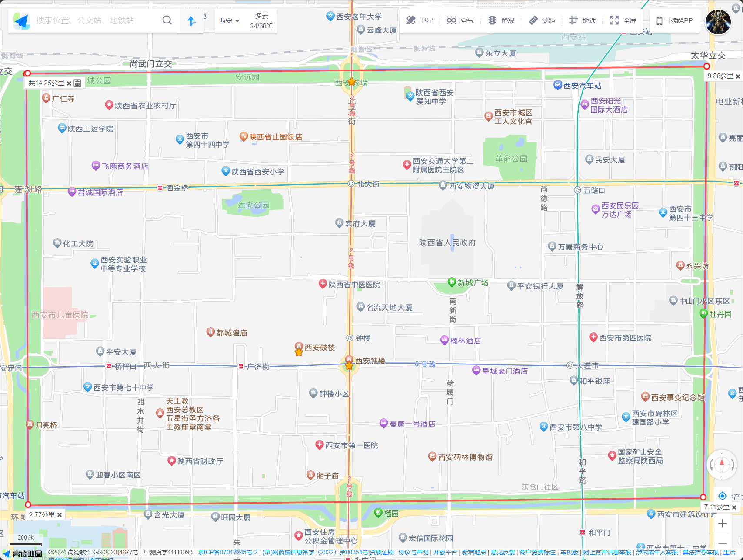Close the 9.88 km distance label
Viewport: 743px width, 560px height.
click(x=738, y=76)
